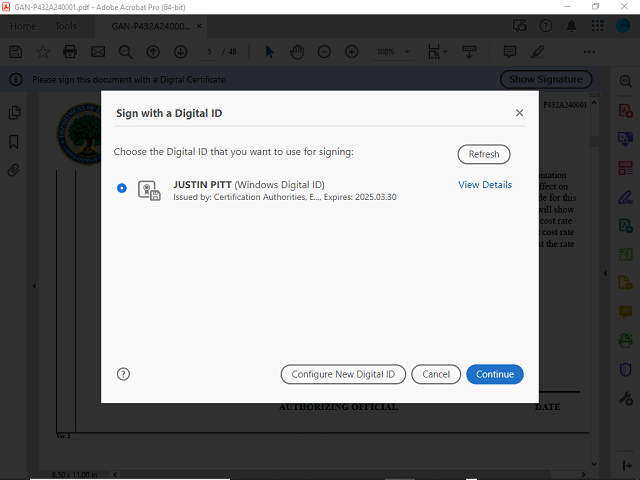Click Configure New Digital ID
The width and height of the screenshot is (640, 480).
coord(343,374)
